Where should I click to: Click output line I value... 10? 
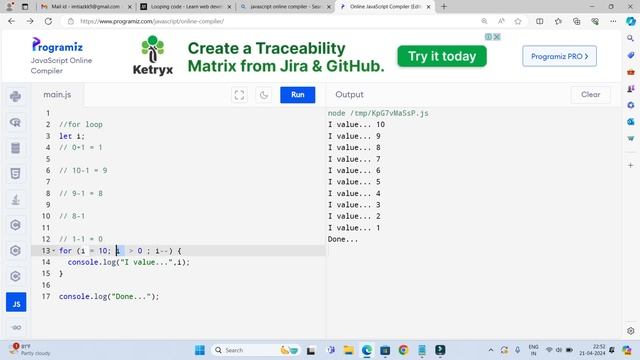tap(356, 124)
